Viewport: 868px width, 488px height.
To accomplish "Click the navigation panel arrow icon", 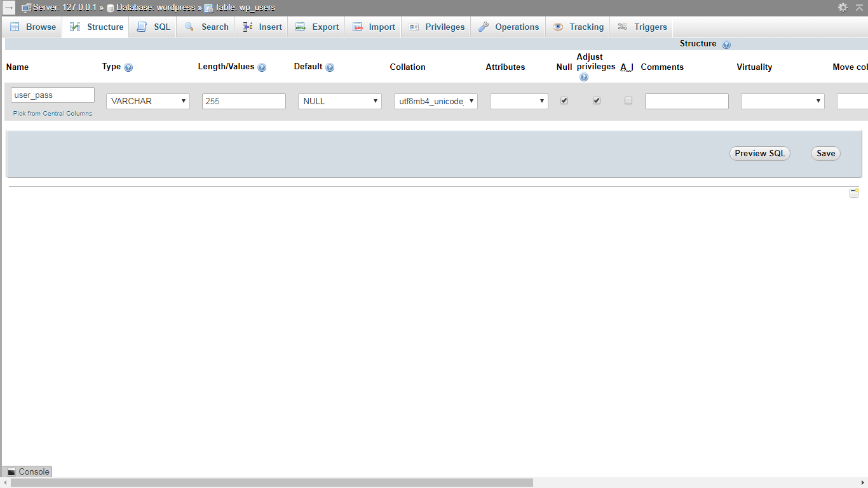I will point(9,8).
